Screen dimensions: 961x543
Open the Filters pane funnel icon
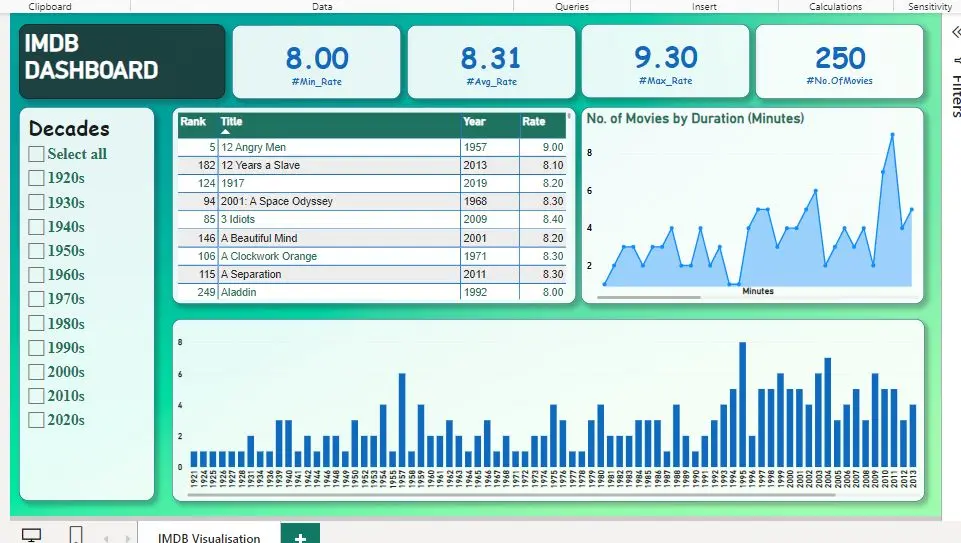(957, 61)
